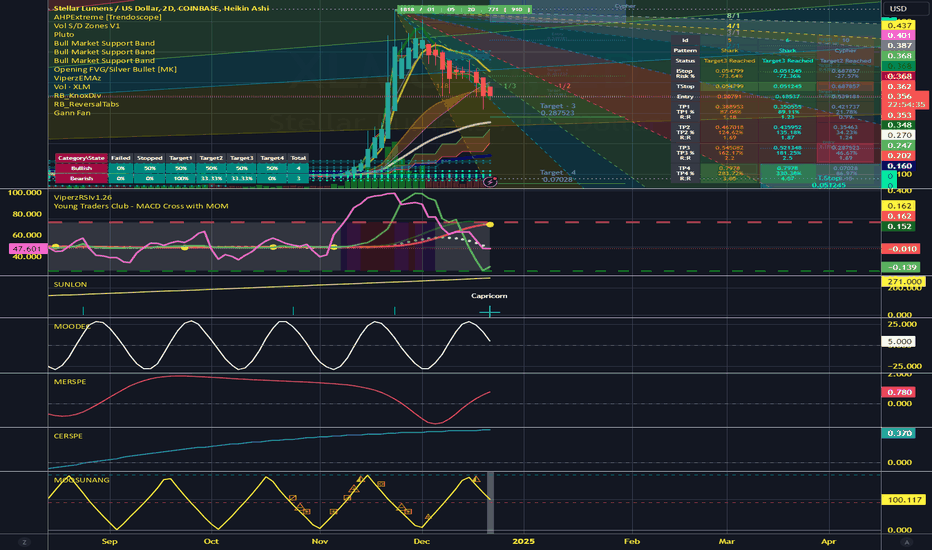Image resolution: width=932 pixels, height=550 pixels.
Task: Click the TStop row header in harmonic table
Action: coord(685,86)
